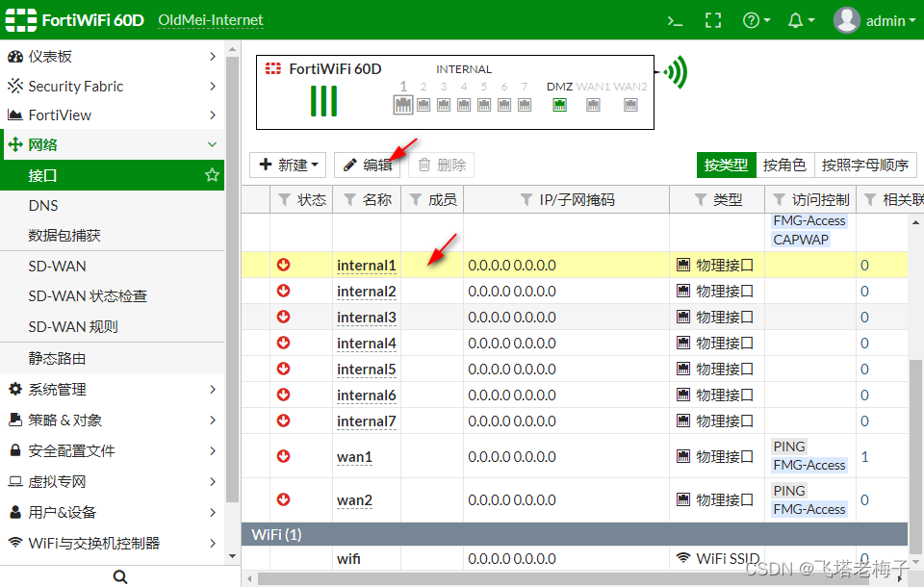Toggle fullscreen mode icon
This screenshot has width=924, height=587.
pos(713,20)
